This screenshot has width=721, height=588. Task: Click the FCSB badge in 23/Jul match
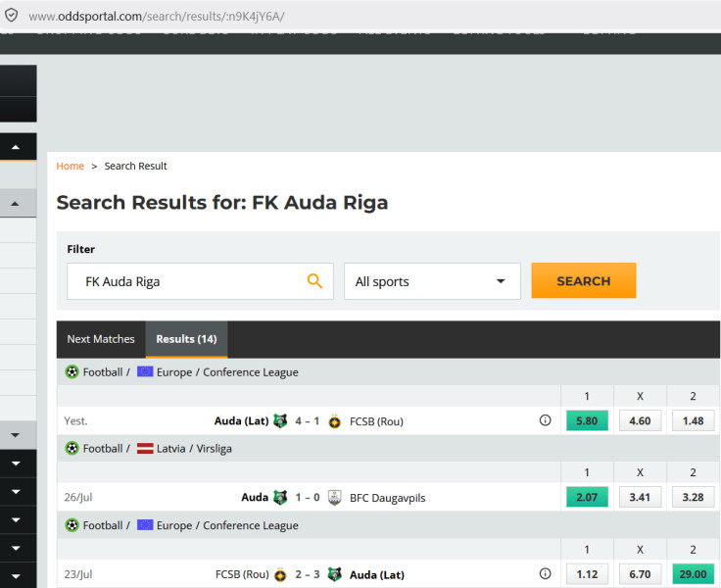pyautogui.click(x=280, y=574)
